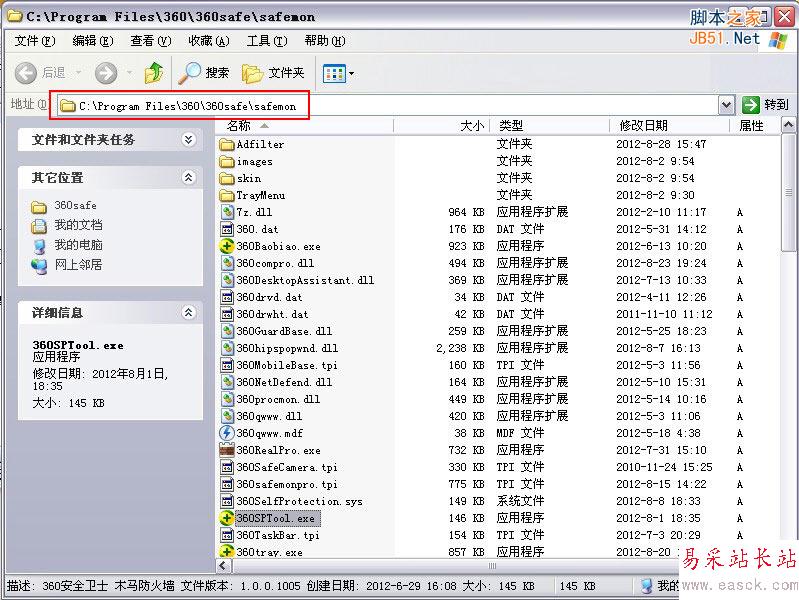Screen dimensions: 799x600
Task: Click the vertical scrollbar up arrow
Action: [788, 125]
